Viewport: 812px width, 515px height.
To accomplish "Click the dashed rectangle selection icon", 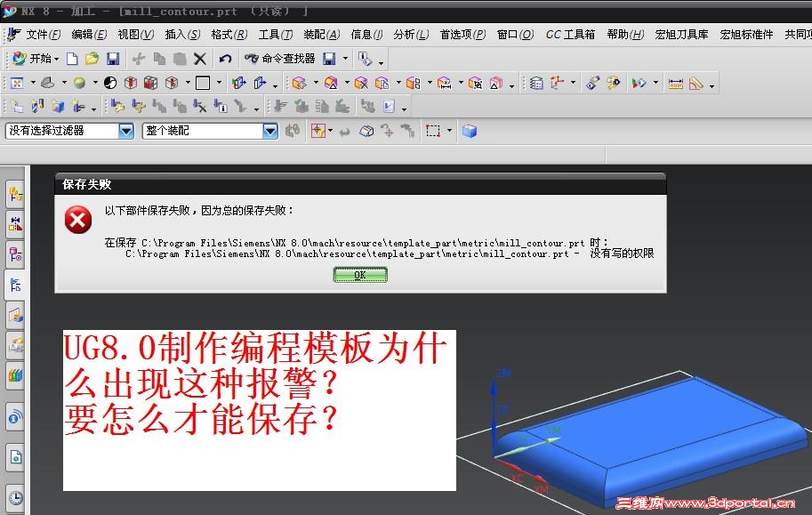I will (433, 131).
